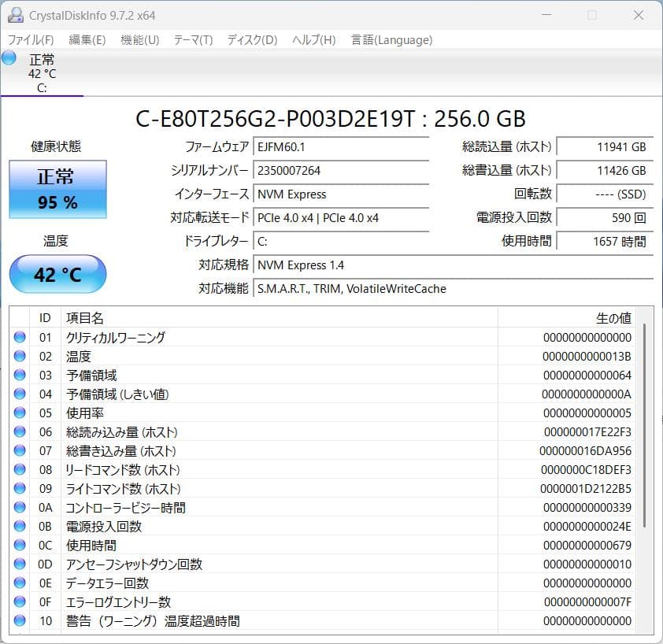
Task: Click the status orb for row 0D アンセーフシャットダウン回数
Action: (20, 564)
